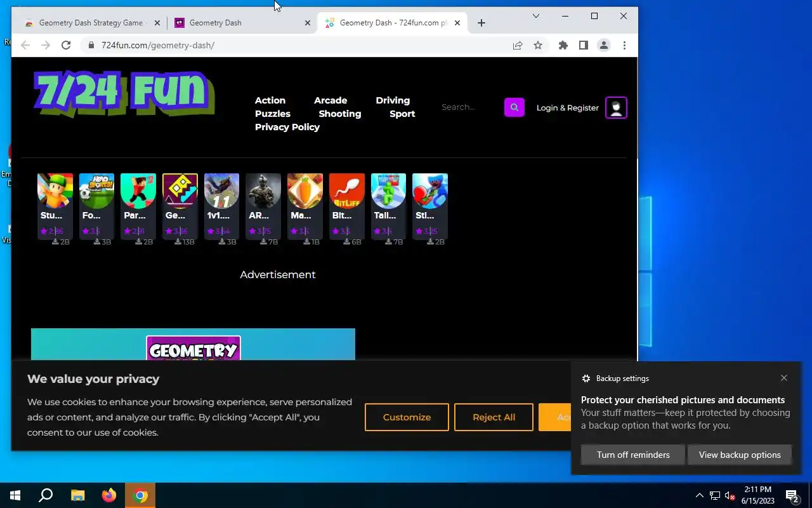This screenshot has height=508, width=812.
Task: Open the Arcade category
Action: coord(331,100)
